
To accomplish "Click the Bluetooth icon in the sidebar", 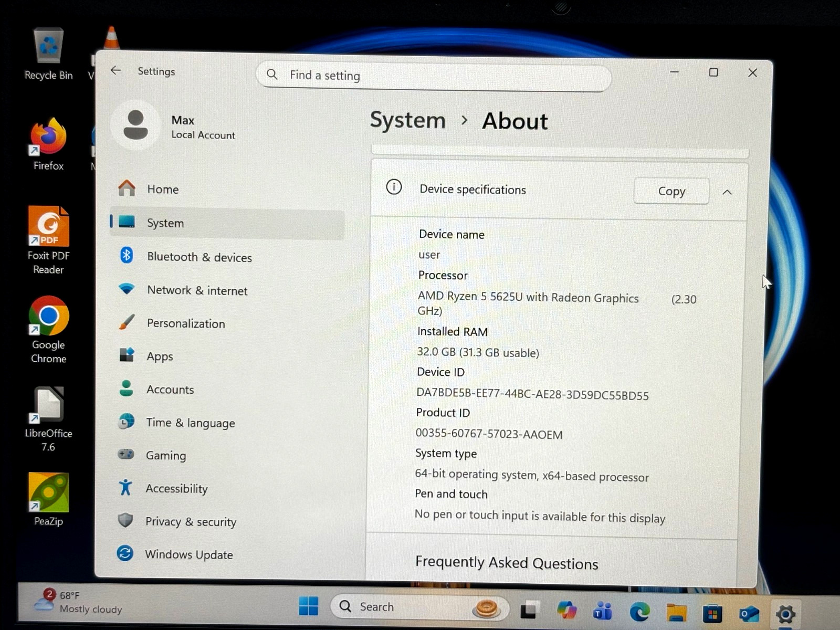I will pos(126,255).
